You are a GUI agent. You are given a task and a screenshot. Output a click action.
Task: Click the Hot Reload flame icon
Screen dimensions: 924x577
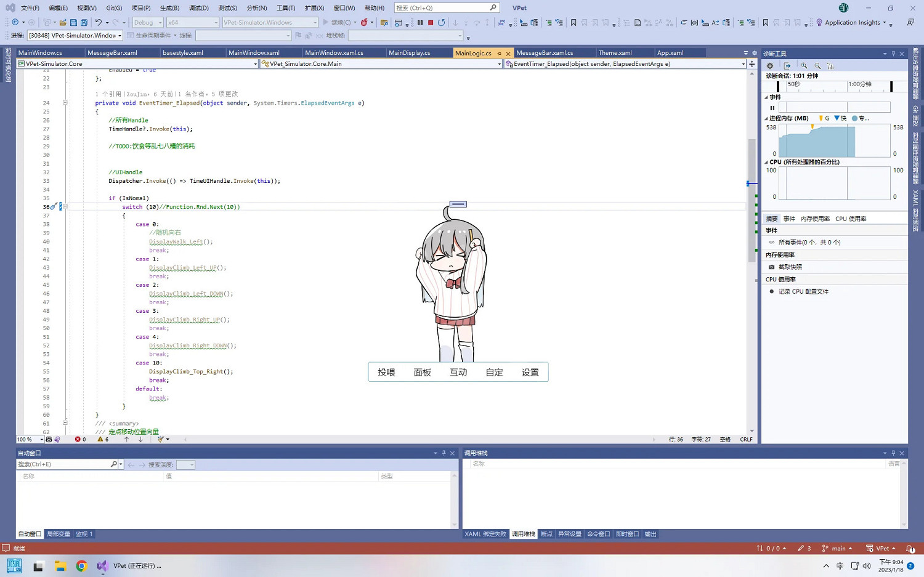pos(364,23)
